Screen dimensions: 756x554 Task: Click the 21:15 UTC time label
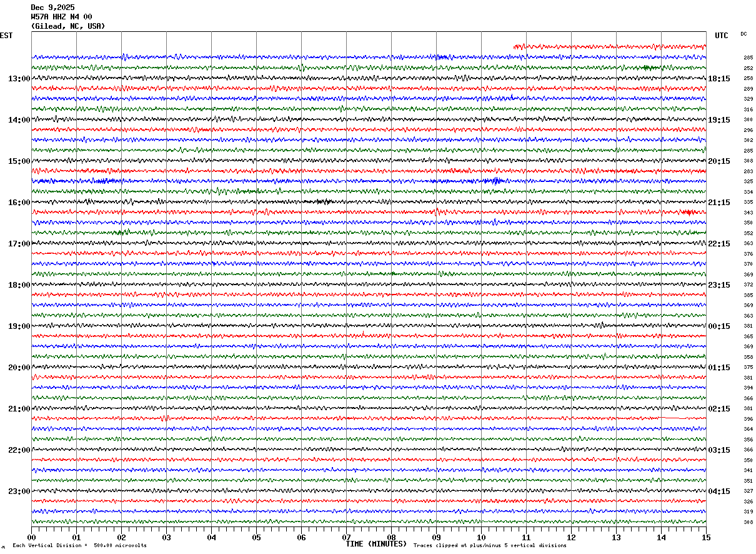click(x=719, y=203)
